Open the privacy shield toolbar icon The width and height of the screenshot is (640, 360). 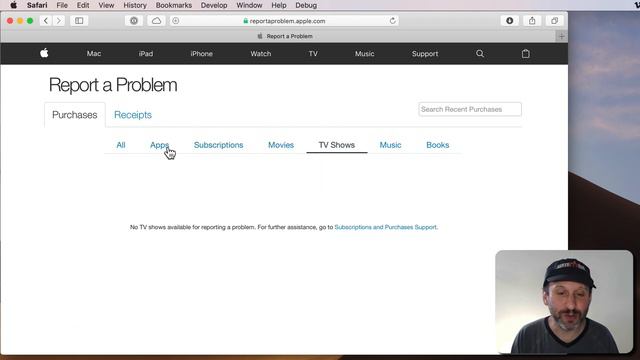pyautogui.click(x=134, y=21)
